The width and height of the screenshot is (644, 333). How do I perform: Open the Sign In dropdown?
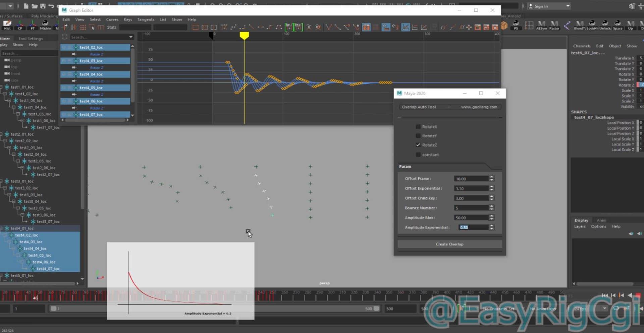[568, 6]
